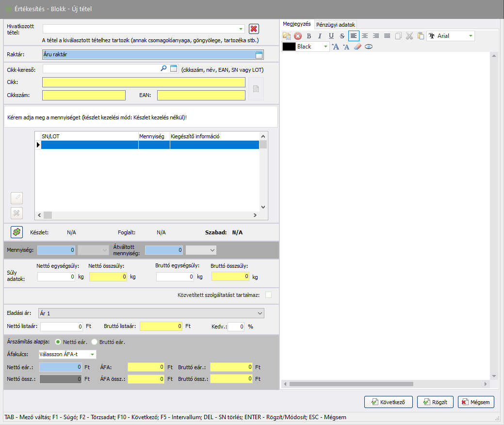Image resolution: width=504 pixels, height=425 pixels.
Task: Click the paste clipboard icon
Action: point(421,36)
